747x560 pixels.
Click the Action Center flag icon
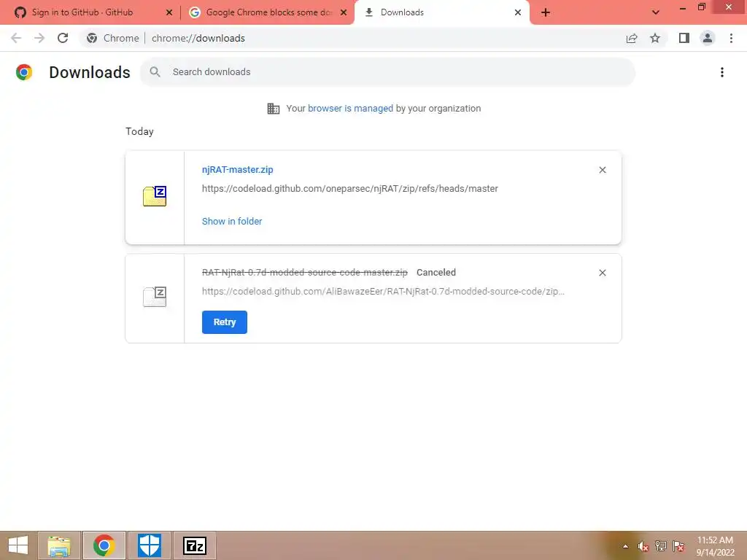point(678,546)
